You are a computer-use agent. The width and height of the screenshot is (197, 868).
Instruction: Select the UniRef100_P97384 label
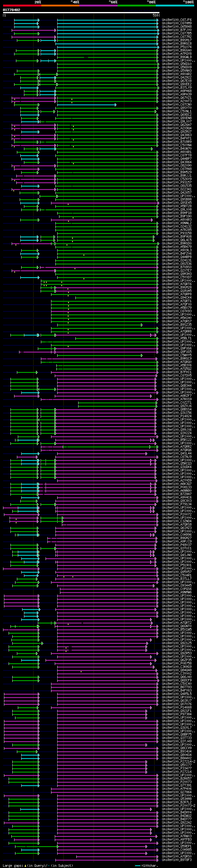177,714
